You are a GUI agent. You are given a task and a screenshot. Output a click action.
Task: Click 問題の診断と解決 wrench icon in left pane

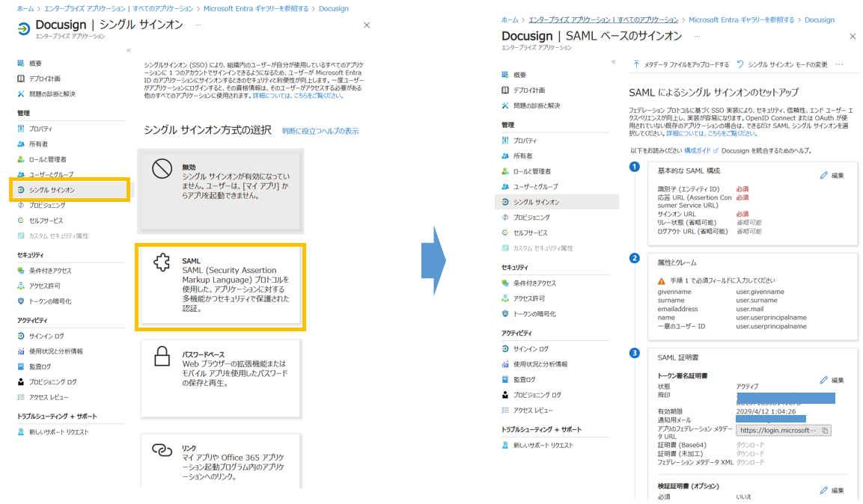point(21,94)
